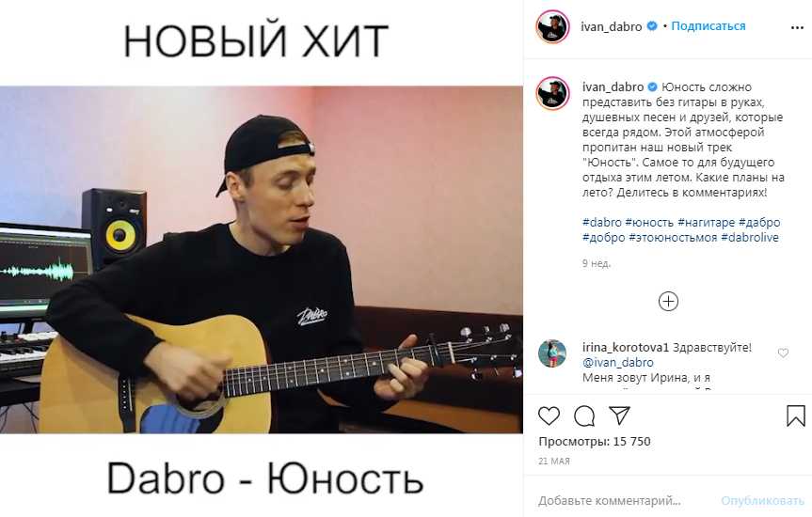Viewport: 812px width, 517px height.
Task: Open the #юность hashtag
Action: pyautogui.click(x=649, y=223)
